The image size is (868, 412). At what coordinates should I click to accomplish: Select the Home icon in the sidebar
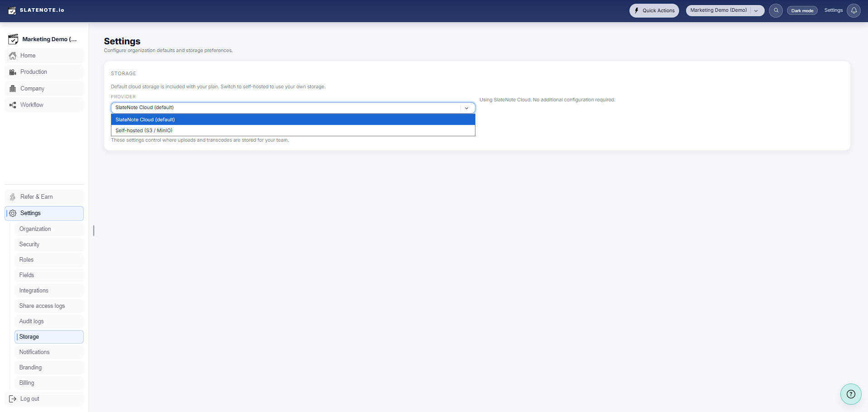tap(13, 55)
